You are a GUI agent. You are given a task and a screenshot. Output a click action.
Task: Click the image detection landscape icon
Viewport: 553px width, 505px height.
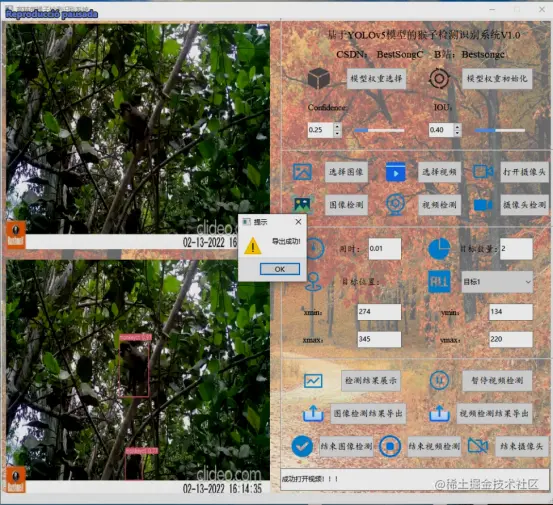click(x=302, y=205)
